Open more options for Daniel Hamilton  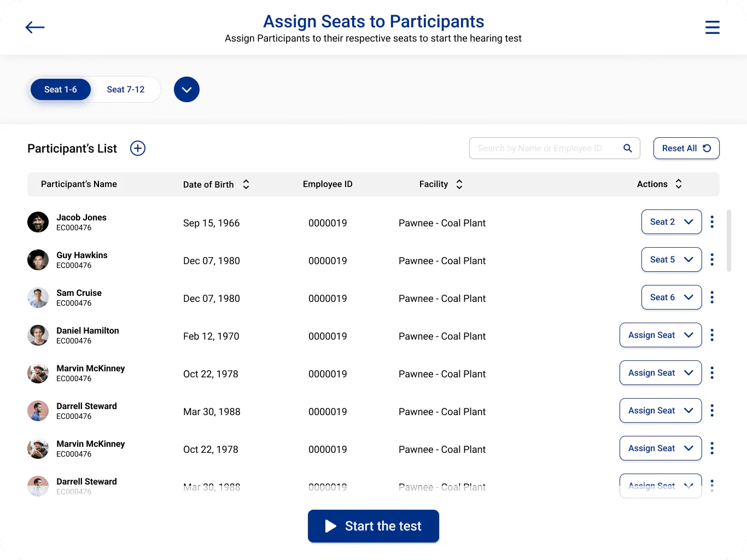pyautogui.click(x=712, y=335)
